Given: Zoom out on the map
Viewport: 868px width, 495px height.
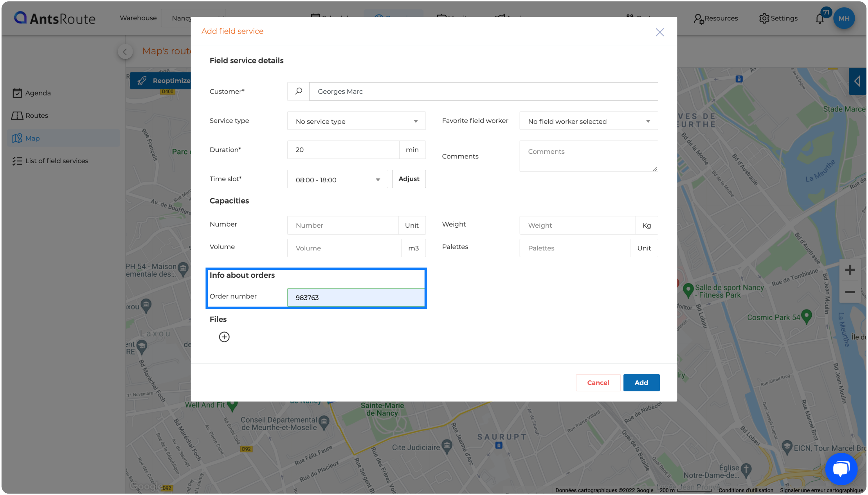Looking at the screenshot, I should pos(850,292).
